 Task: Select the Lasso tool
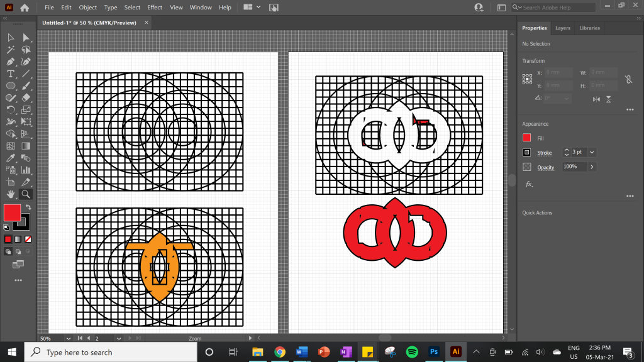click(x=26, y=50)
